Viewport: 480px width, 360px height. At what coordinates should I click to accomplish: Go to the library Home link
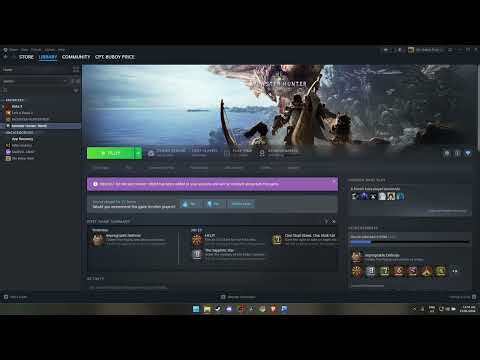pos(8,70)
